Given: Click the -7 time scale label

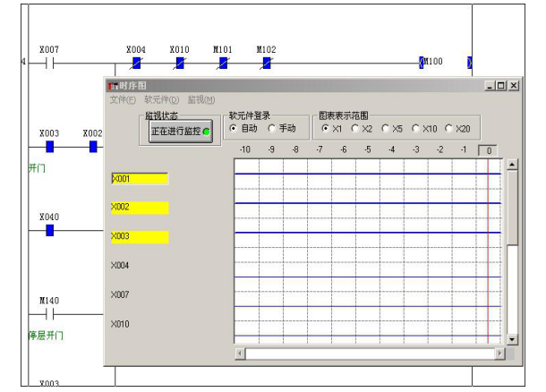Looking at the screenshot, I should 320,149.
